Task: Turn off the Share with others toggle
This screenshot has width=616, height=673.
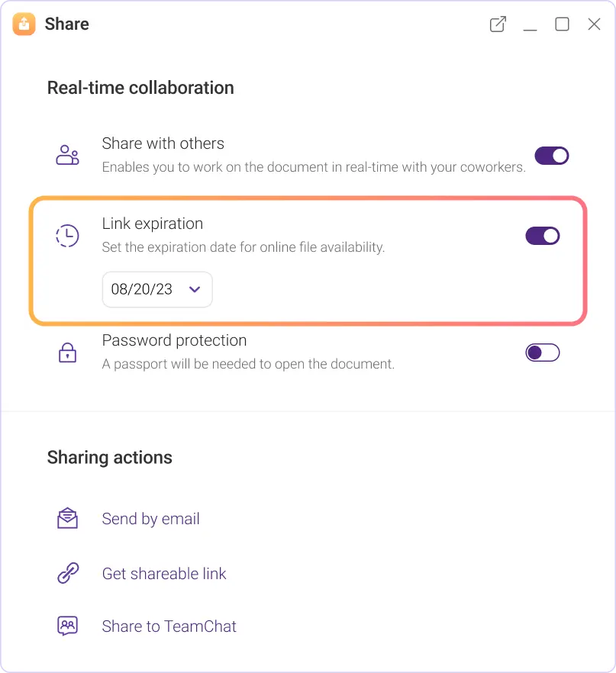Action: [x=551, y=156]
